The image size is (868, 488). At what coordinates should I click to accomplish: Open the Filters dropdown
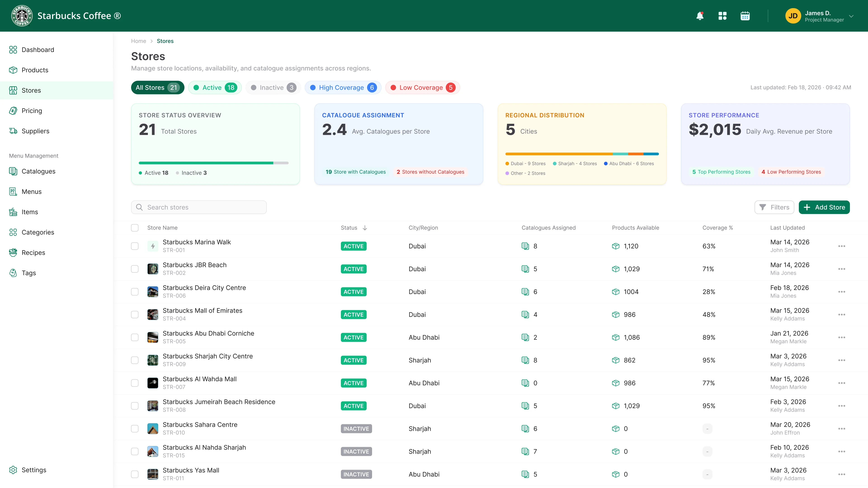(774, 207)
